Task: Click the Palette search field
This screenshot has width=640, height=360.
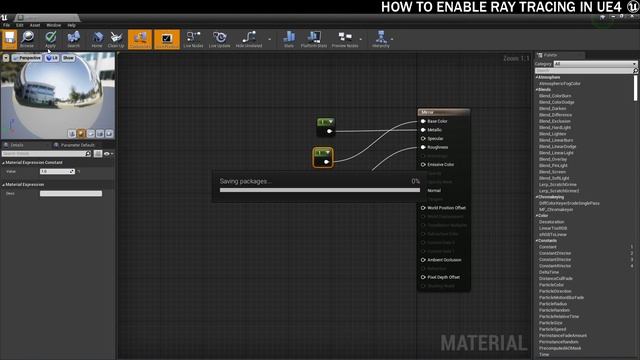Action: coord(586,71)
